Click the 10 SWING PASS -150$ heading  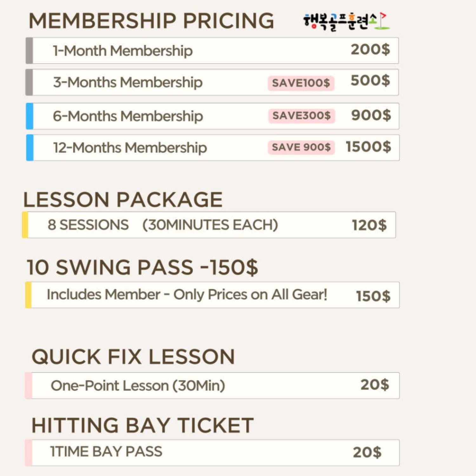(x=142, y=267)
